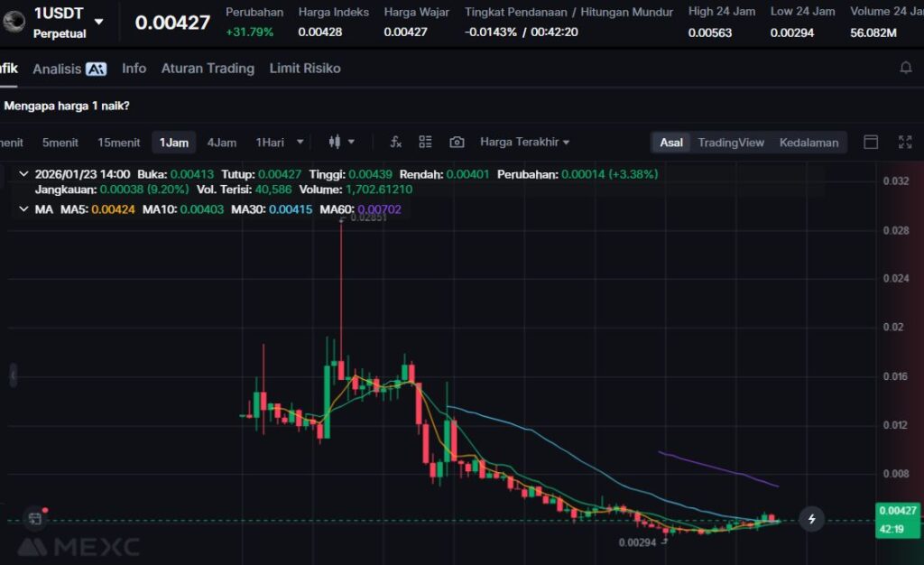Click the lightning quick-trade button

coord(812,519)
